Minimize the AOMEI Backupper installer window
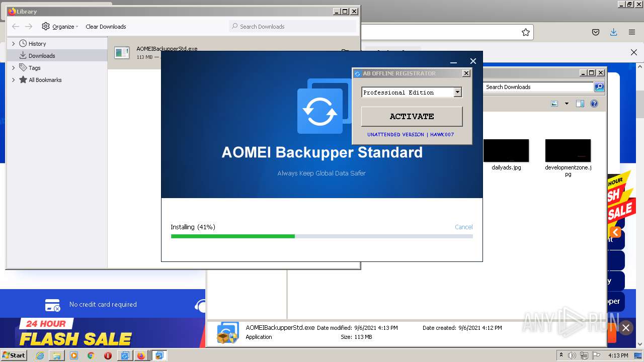The height and width of the screenshot is (362, 644). [453, 61]
